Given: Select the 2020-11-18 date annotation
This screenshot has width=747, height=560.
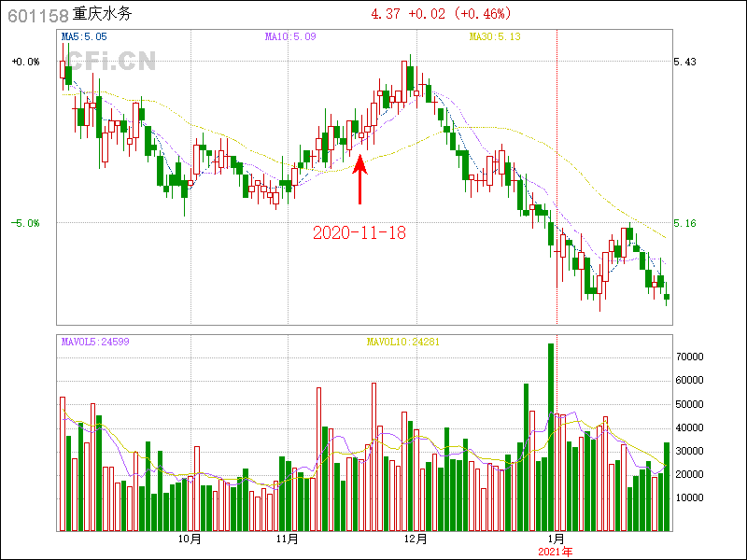Looking at the screenshot, I should 359,232.
